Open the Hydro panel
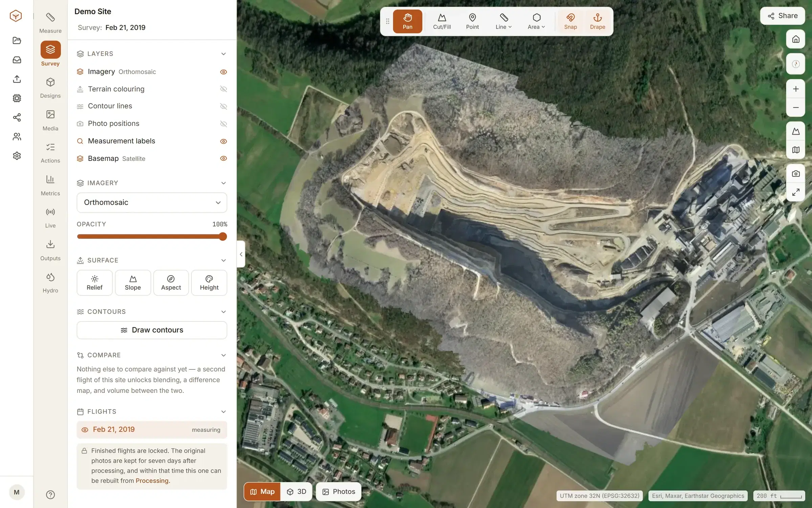 pos(50,283)
